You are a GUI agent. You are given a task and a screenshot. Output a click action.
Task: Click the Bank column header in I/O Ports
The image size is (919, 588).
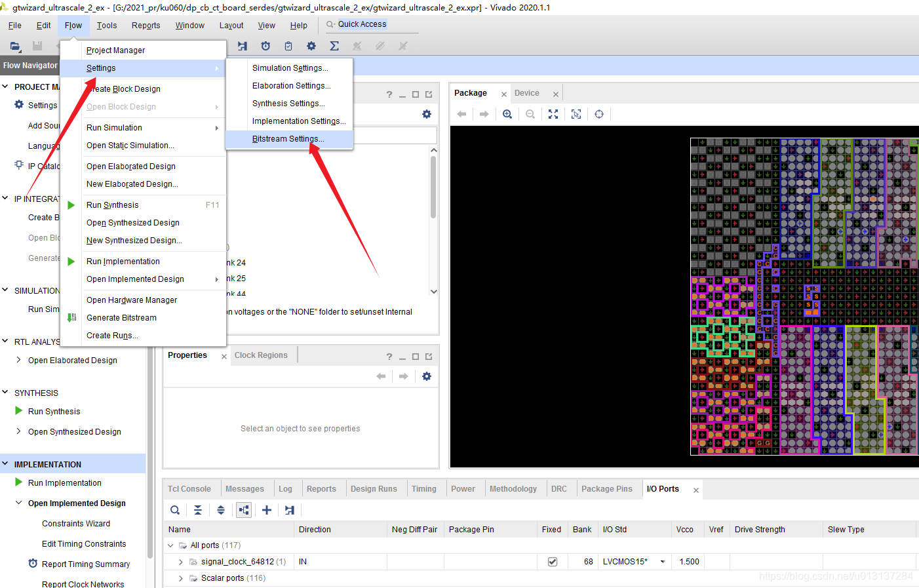581,530
